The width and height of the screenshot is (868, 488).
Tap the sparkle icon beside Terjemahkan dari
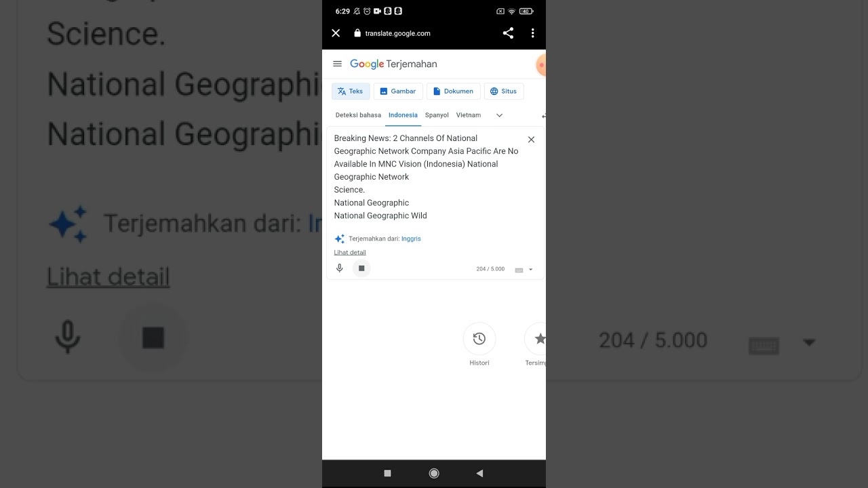click(x=340, y=239)
